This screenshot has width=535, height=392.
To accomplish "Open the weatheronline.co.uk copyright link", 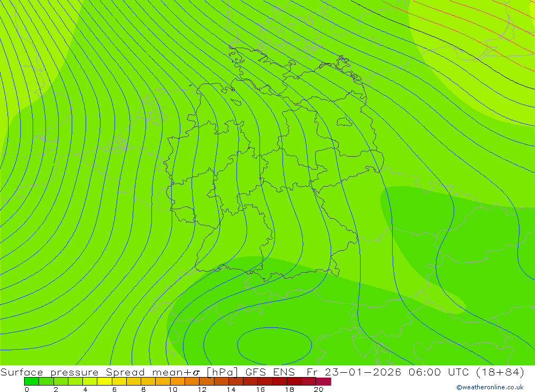I will point(490,387).
